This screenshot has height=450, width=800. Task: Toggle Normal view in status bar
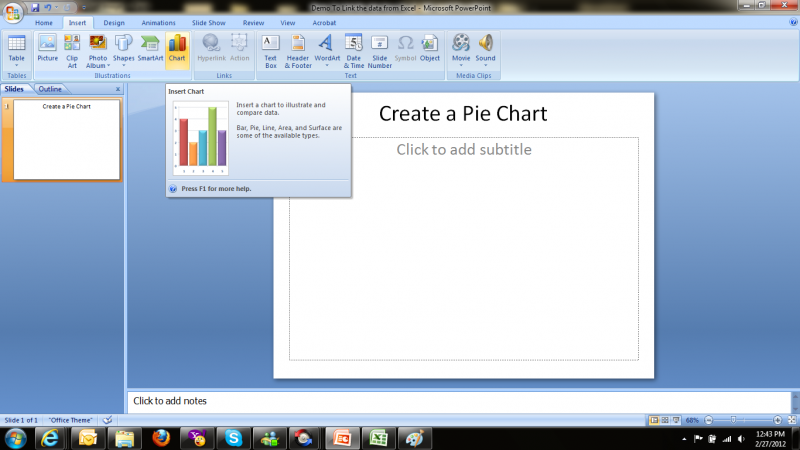point(655,420)
